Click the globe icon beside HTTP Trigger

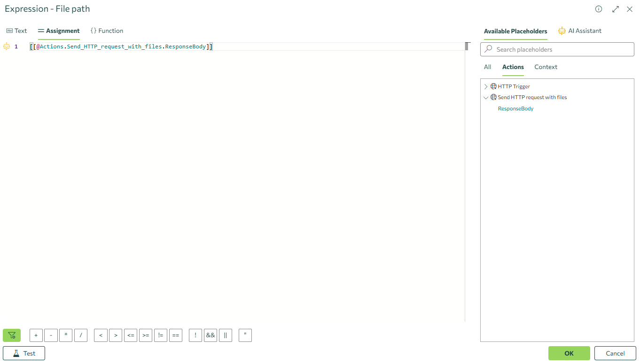coord(493,86)
